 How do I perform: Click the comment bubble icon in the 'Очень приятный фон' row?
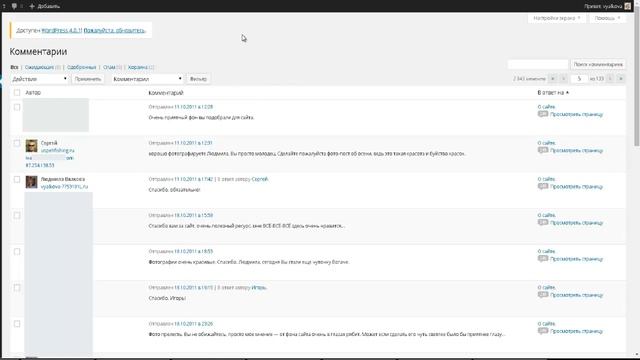pyautogui.click(x=543, y=114)
